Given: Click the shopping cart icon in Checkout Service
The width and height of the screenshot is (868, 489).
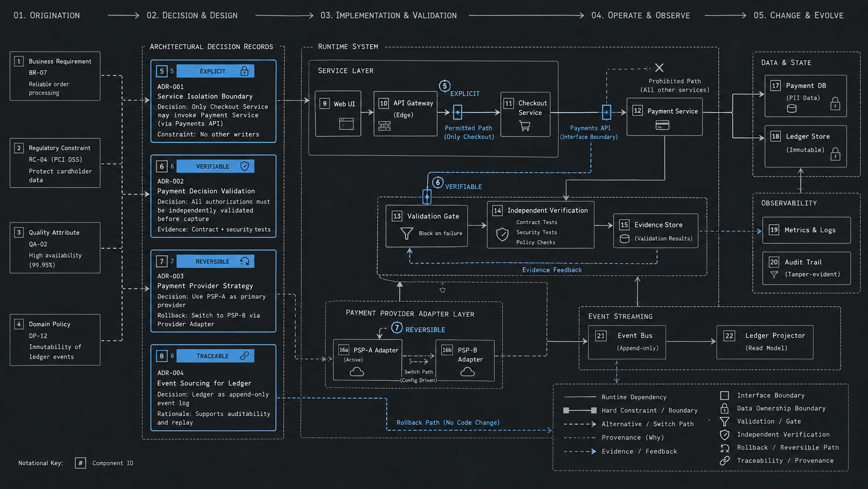Looking at the screenshot, I should pyautogui.click(x=525, y=126).
